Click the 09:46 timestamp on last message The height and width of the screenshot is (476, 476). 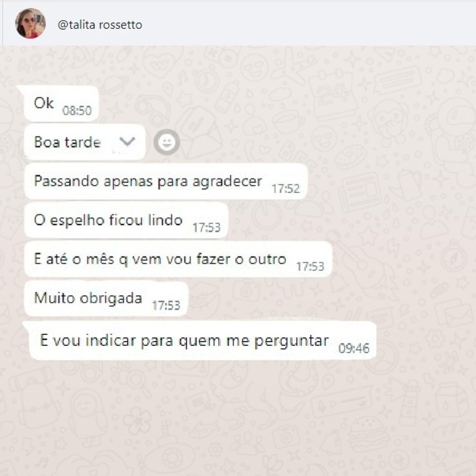pyautogui.click(x=354, y=348)
